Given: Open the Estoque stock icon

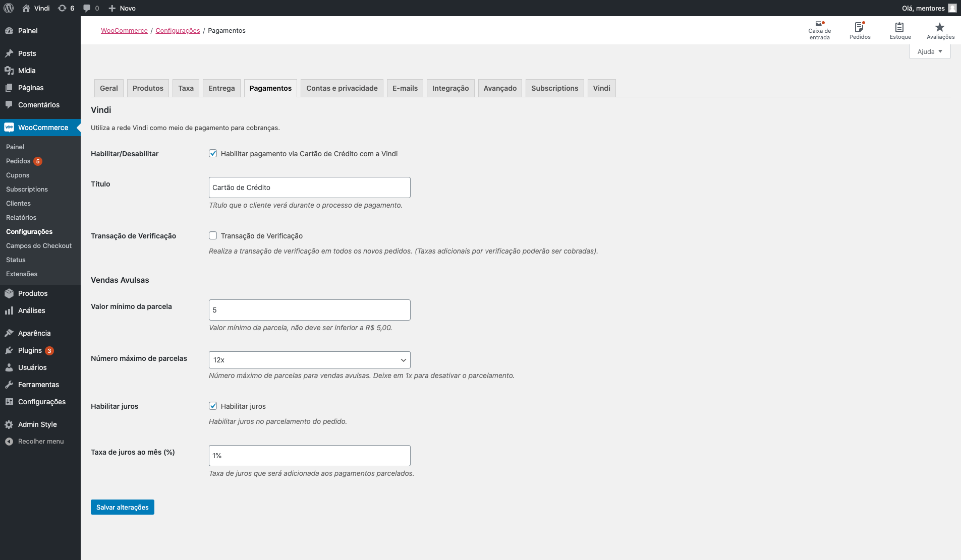Looking at the screenshot, I should (899, 27).
